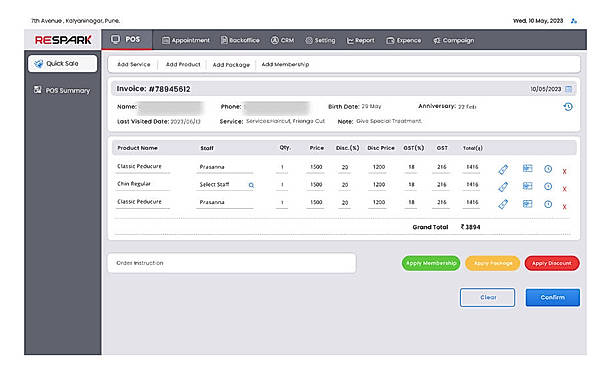Open the Report menu
The image size is (611, 368).
(360, 40)
